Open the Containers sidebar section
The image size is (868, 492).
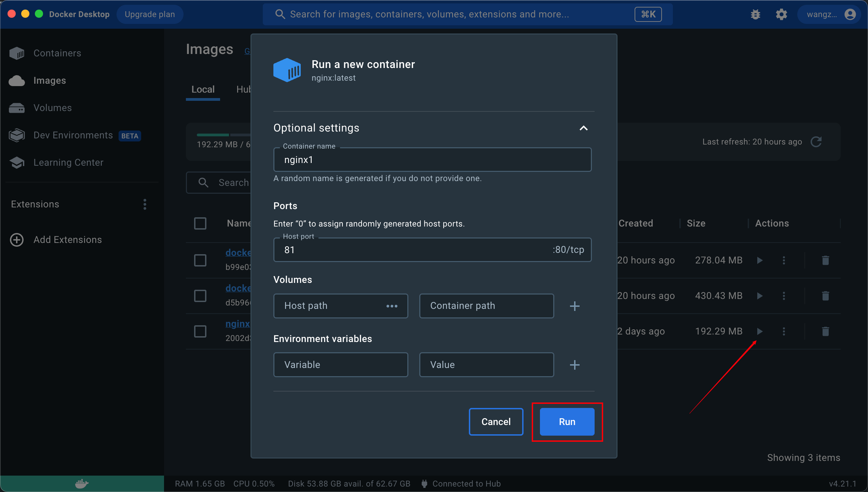click(57, 53)
